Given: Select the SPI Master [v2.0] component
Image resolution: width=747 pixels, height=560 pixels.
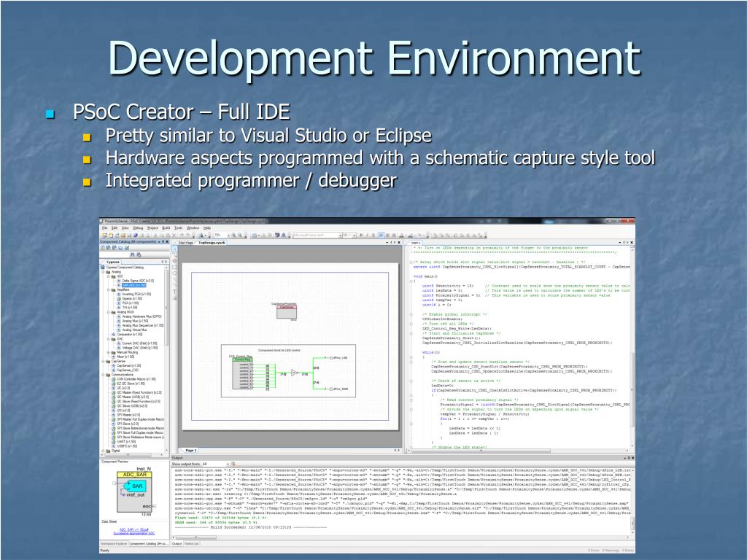Looking at the screenshot, I should (128, 415).
